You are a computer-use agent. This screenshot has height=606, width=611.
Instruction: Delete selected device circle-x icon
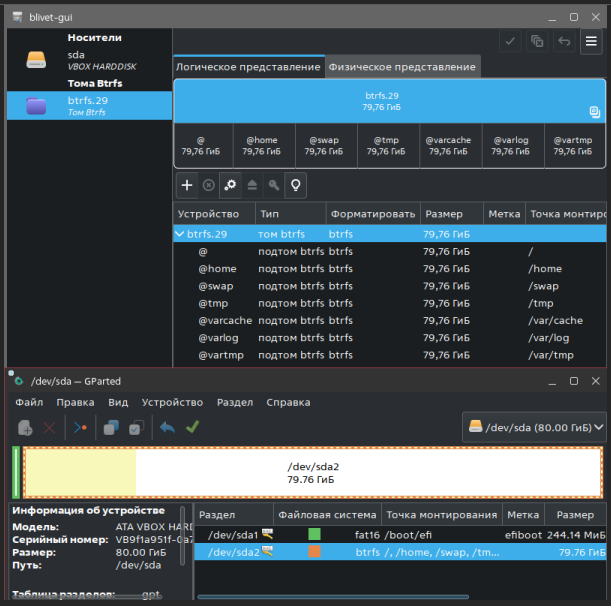pyautogui.click(x=208, y=185)
